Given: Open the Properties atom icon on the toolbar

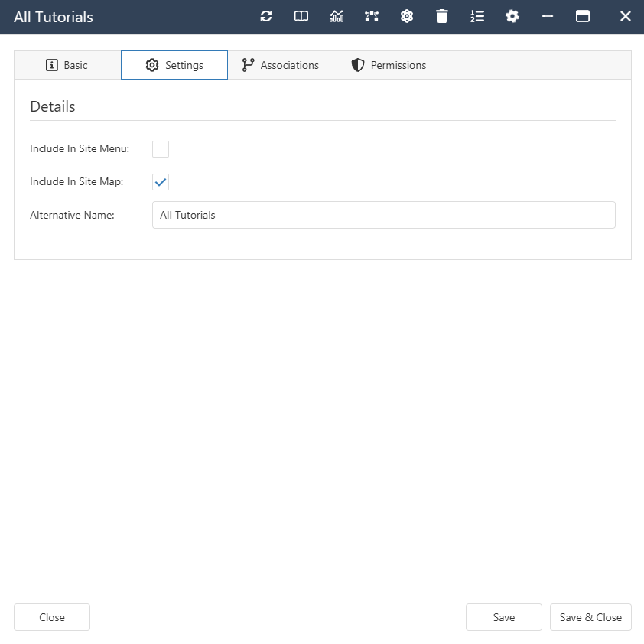Looking at the screenshot, I should pyautogui.click(x=407, y=16).
